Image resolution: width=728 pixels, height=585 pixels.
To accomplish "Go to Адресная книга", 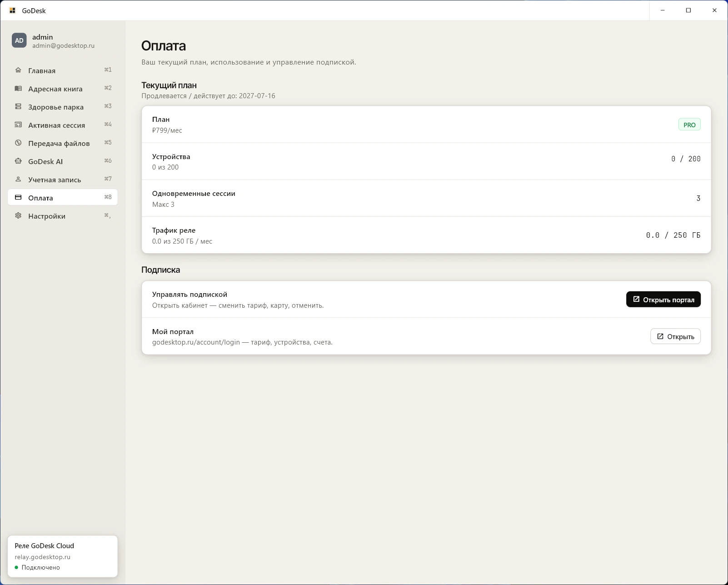I will [x=63, y=88].
